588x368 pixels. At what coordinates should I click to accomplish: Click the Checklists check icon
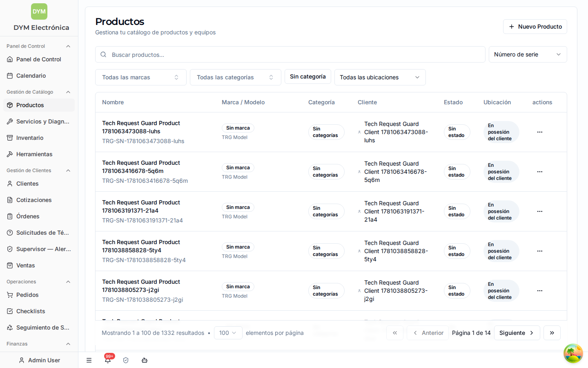(10, 311)
